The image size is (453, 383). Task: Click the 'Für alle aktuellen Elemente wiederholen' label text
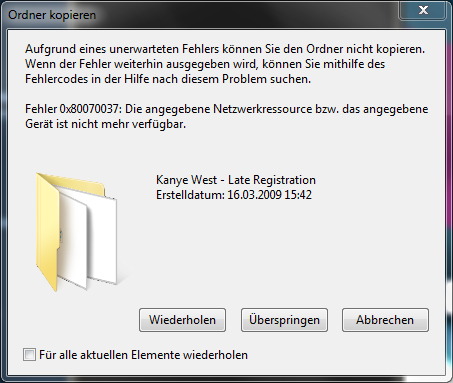coord(143,355)
